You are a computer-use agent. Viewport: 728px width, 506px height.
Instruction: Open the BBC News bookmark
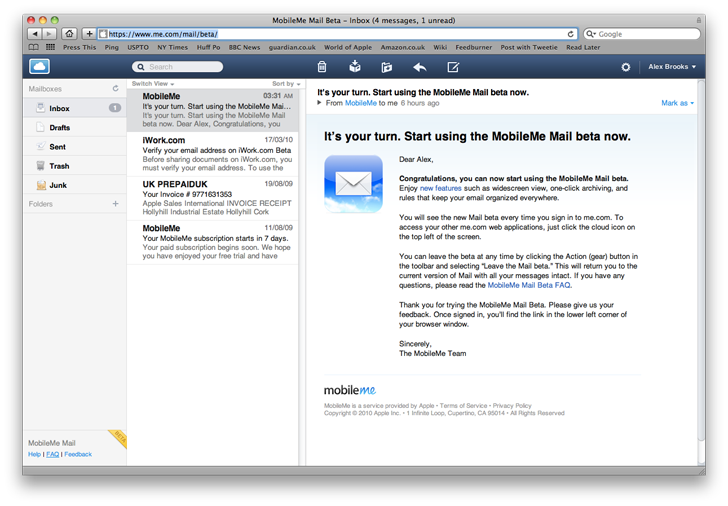click(x=244, y=47)
